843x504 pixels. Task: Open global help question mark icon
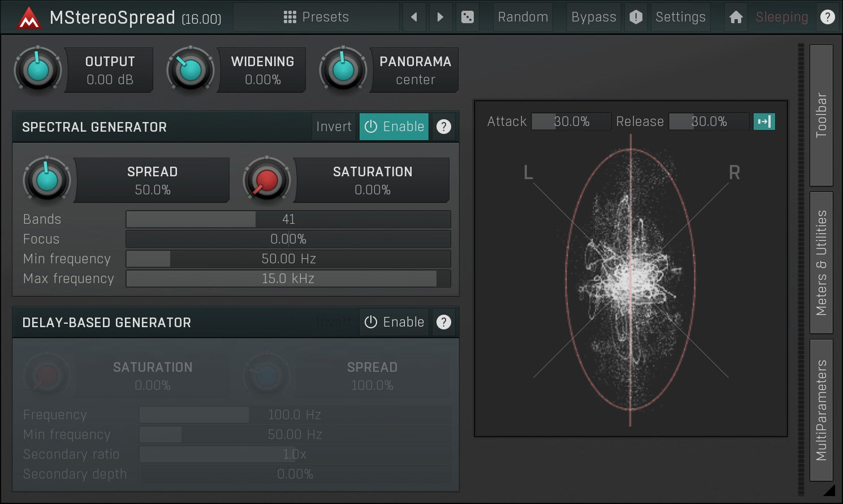[x=827, y=17]
